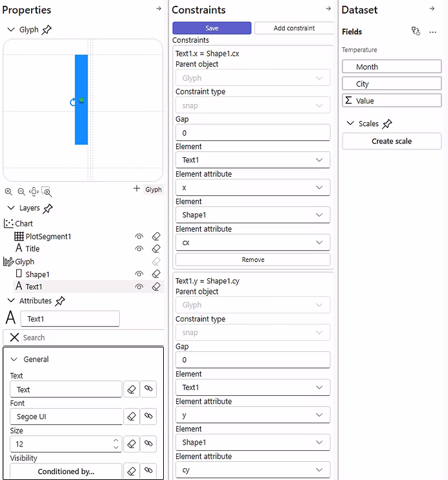Image resolution: width=448 pixels, height=480 pixels.
Task: Open second constraint Element Shape1 dropdown
Action: pyautogui.click(x=252, y=442)
